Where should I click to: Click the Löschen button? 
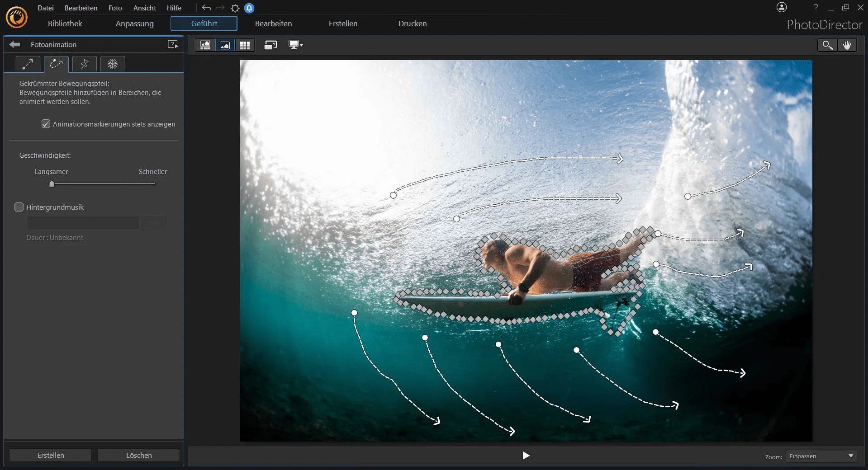click(x=139, y=455)
